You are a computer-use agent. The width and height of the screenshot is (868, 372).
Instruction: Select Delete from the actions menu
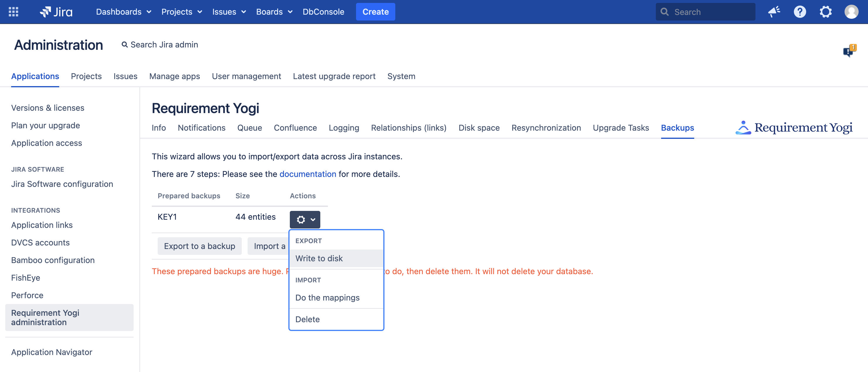(x=307, y=319)
